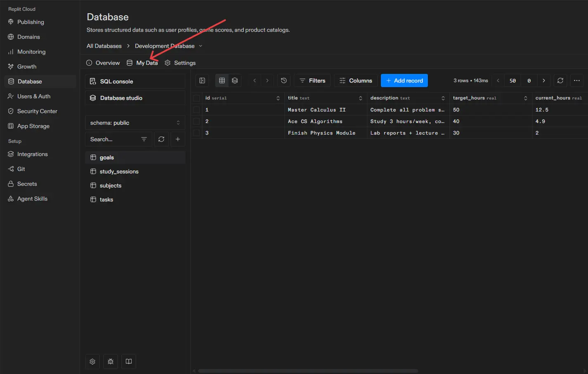Screen dimensions: 588x374
Task: Edit the page size field showing 50
Action: click(x=512, y=80)
